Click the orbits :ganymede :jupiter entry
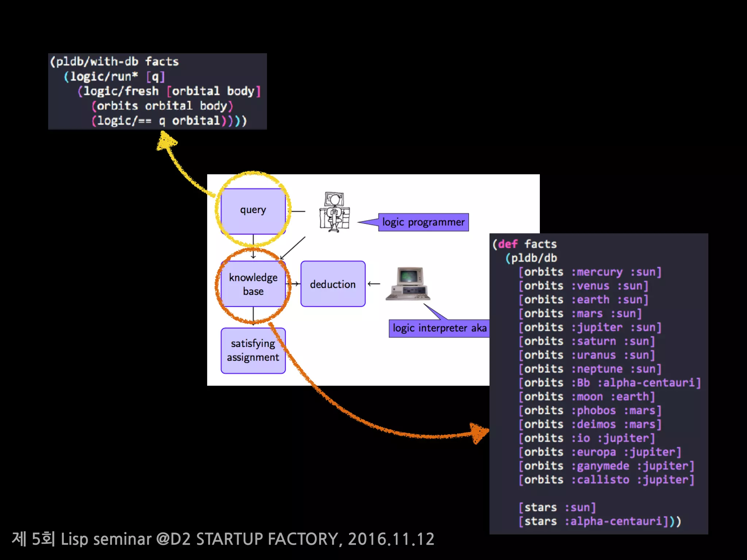The height and width of the screenshot is (560, 747). coord(606,466)
